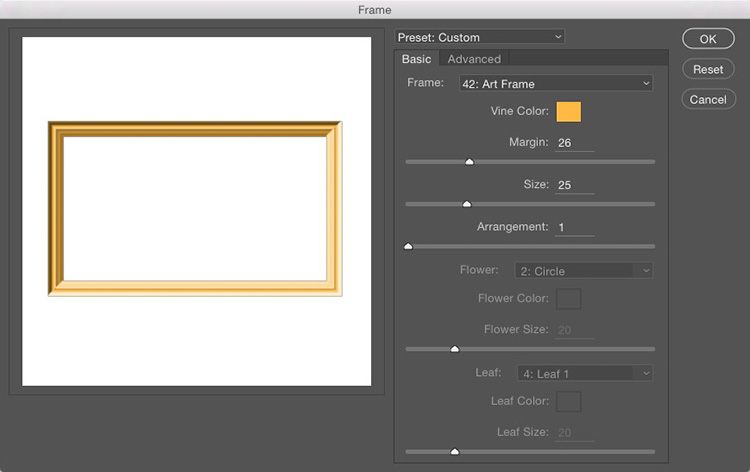Open the Vine Color swatch

[x=568, y=111]
